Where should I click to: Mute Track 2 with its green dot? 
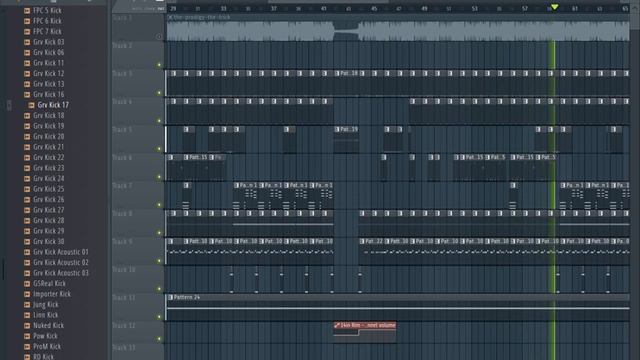[x=159, y=65]
